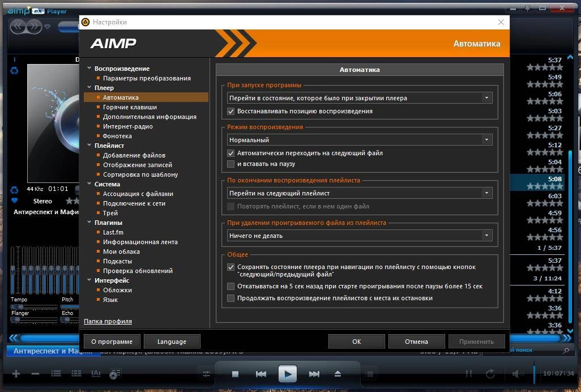
Task: Collapse the 'Система' tree section
Action: click(x=89, y=184)
